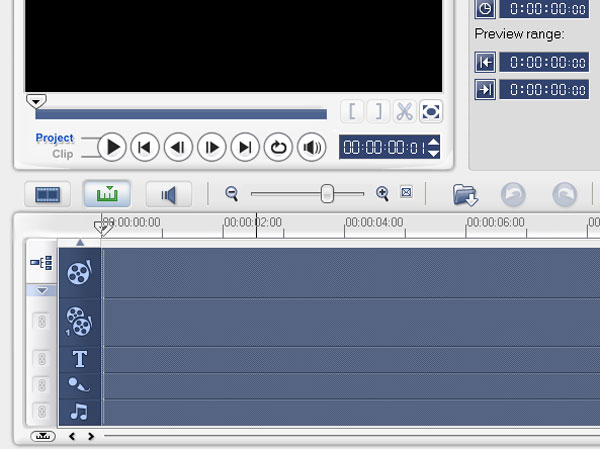The image size is (600, 449).
Task: Click ruler at 00:00:06:00
Action: coord(496,222)
